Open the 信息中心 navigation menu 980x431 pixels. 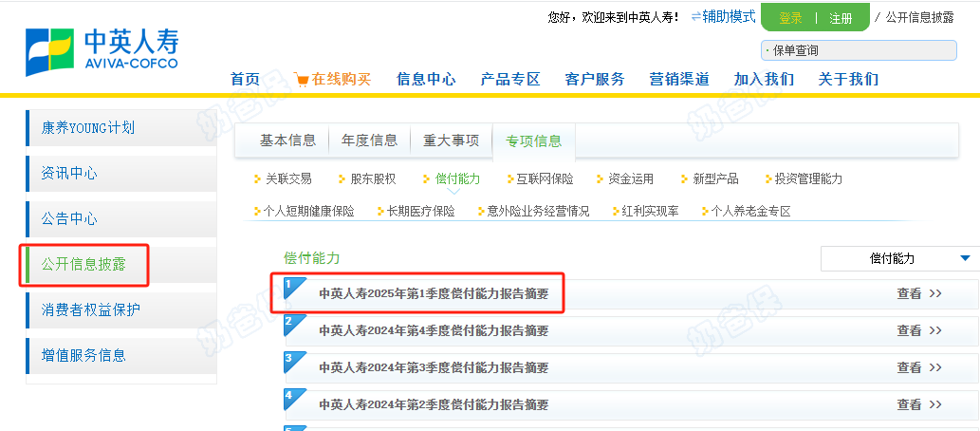coord(426,79)
